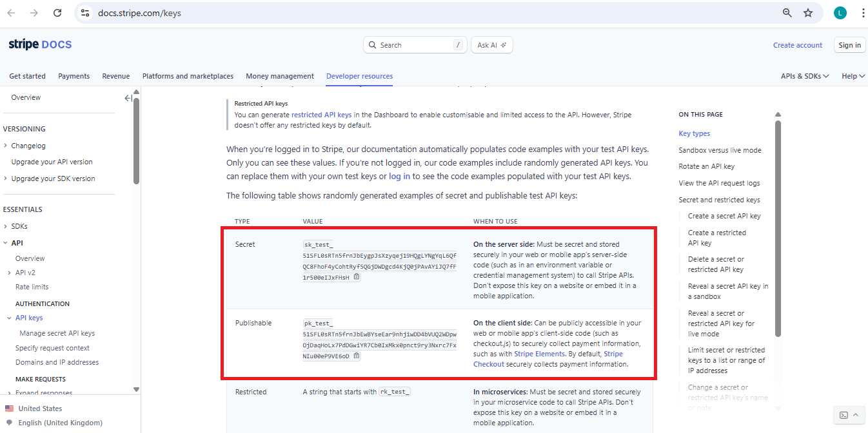Jump to Rotate an API key

pyautogui.click(x=706, y=166)
